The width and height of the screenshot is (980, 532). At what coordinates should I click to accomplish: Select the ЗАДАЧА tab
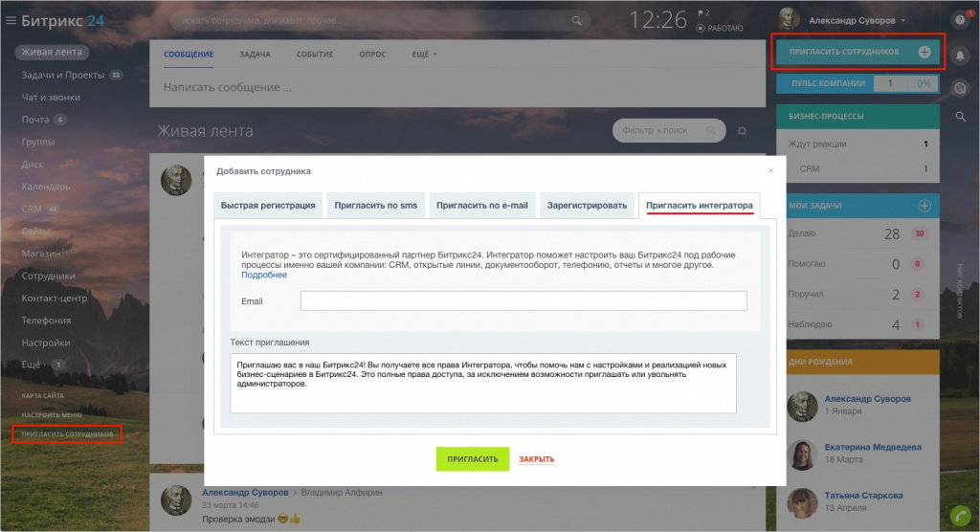pyautogui.click(x=255, y=55)
